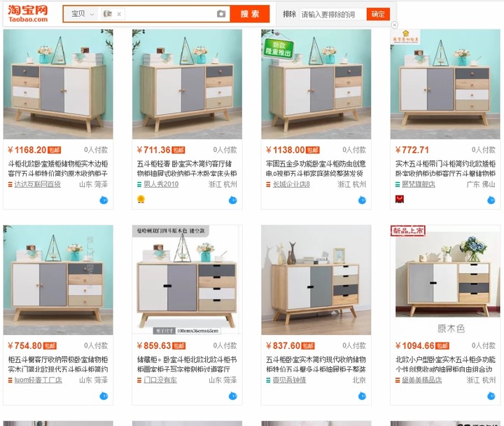Open the ¥754.80 cabinet product thumbnail

click(58, 280)
